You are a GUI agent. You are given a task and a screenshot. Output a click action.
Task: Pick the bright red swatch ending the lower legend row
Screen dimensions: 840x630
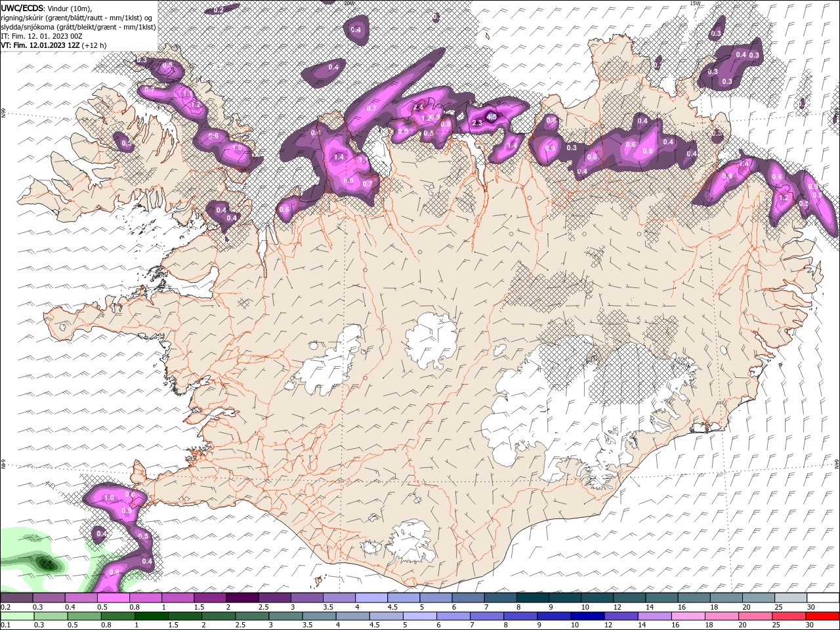[823, 616]
